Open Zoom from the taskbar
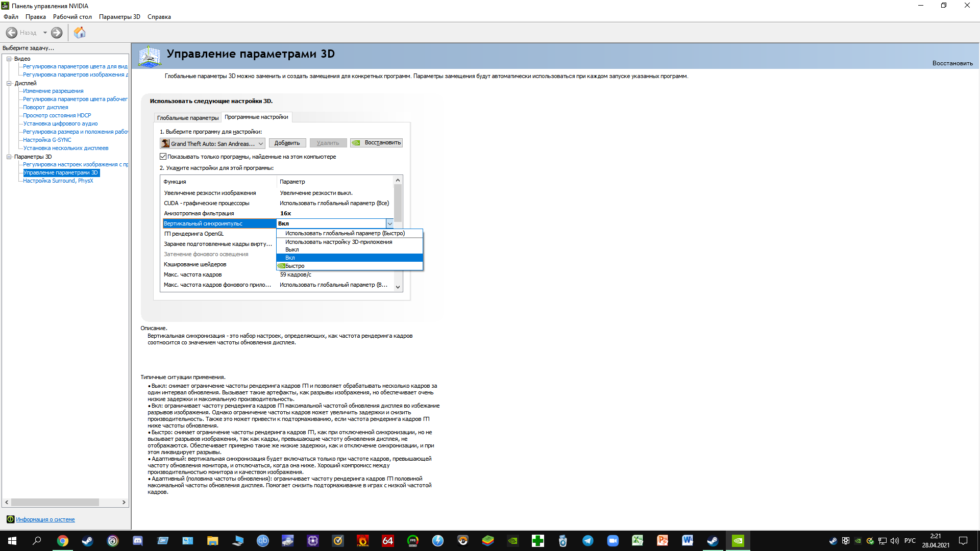The image size is (980, 551). 612,541
